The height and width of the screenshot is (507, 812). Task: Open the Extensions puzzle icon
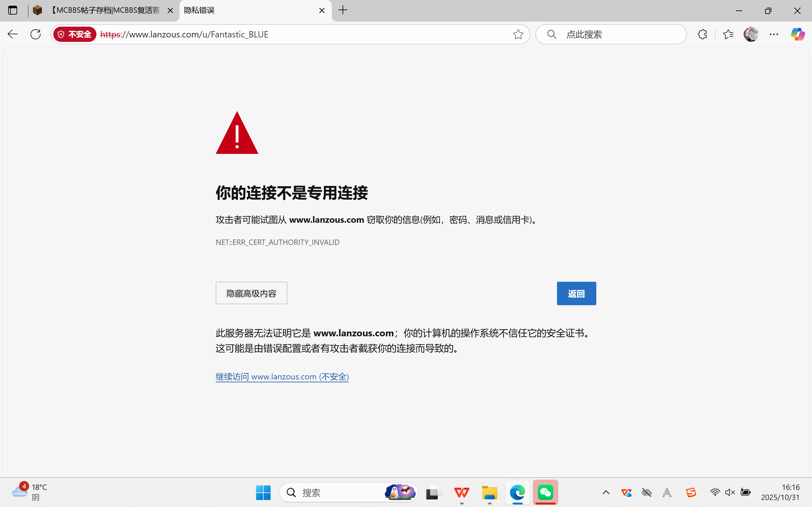703,34
